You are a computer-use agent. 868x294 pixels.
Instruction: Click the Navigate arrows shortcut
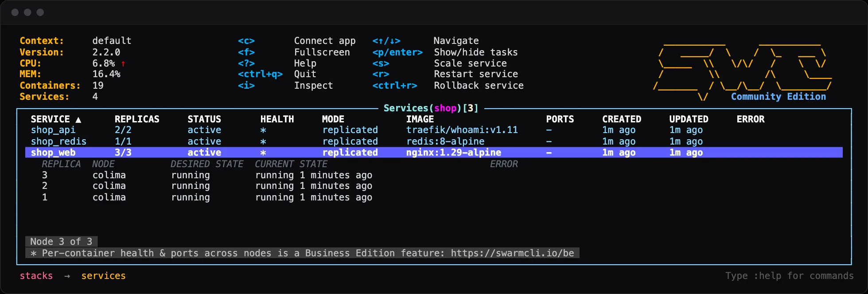426,41
